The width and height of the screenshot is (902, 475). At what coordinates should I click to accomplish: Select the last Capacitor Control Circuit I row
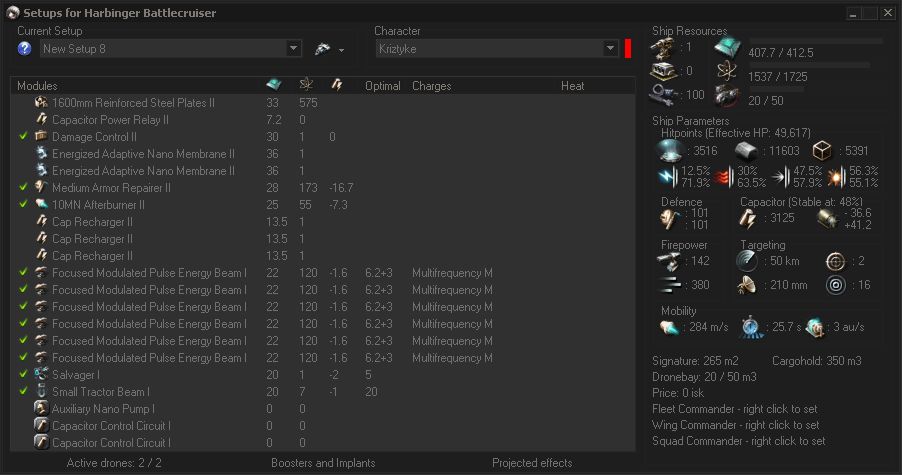(322, 443)
